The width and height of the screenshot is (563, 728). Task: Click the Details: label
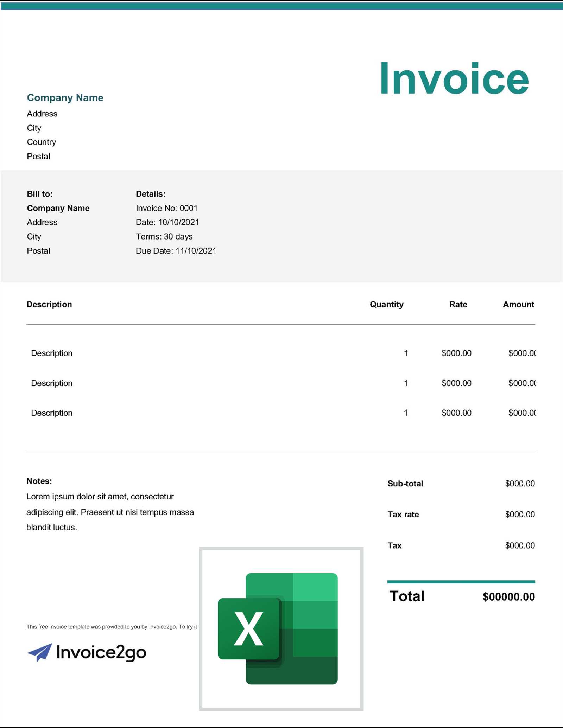point(151,194)
